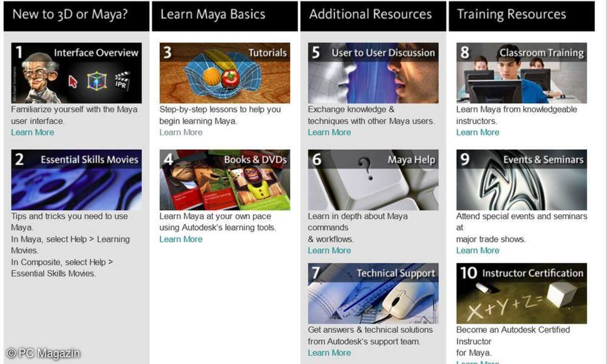607x364 pixels.
Task: Click Learn More under Interface Overview
Action: click(32, 132)
